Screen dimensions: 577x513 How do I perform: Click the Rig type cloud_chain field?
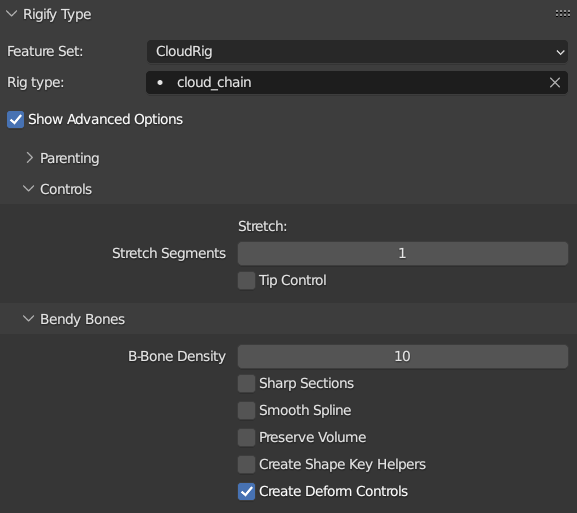[x=357, y=82]
